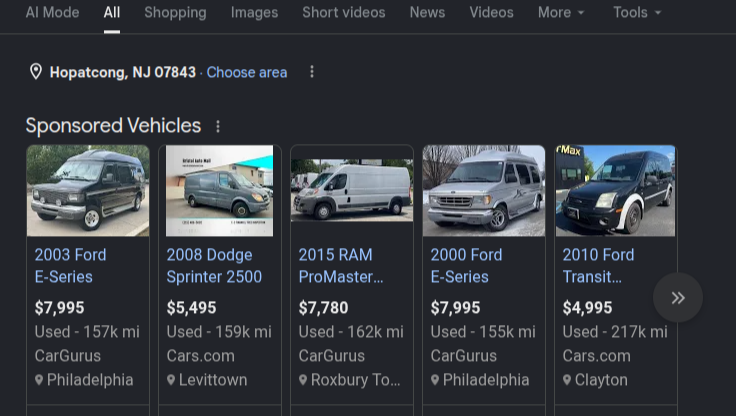Click the Choose area link
Image resolution: width=736 pixels, height=416 pixels.
point(247,72)
